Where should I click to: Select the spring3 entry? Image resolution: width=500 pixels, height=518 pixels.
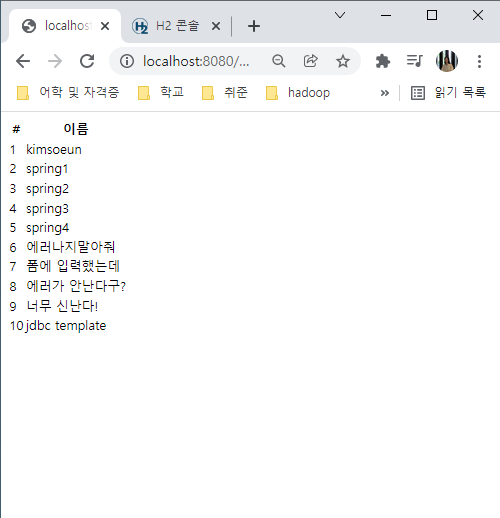coord(47,209)
